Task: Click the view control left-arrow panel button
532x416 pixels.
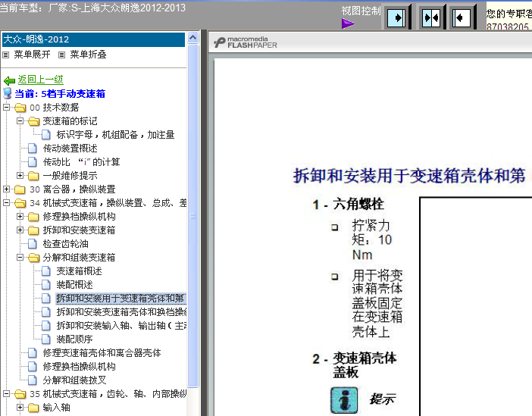Action: click(x=462, y=17)
